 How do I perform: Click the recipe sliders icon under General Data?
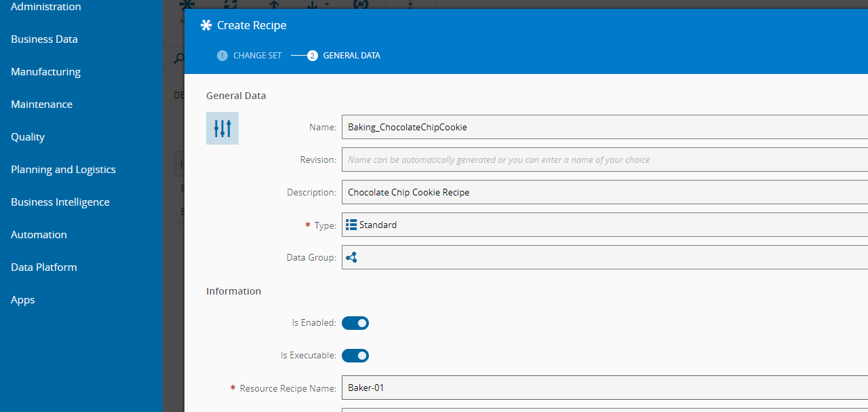pyautogui.click(x=222, y=128)
